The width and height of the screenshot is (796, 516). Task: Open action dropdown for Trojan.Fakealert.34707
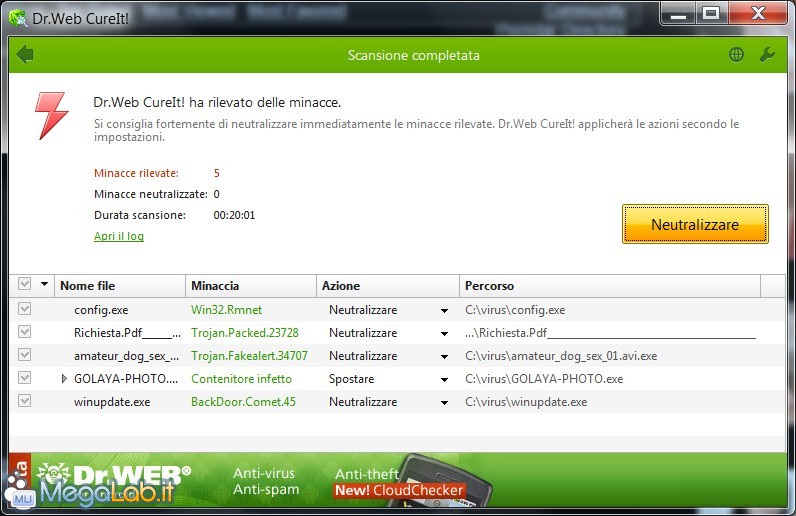tap(444, 357)
